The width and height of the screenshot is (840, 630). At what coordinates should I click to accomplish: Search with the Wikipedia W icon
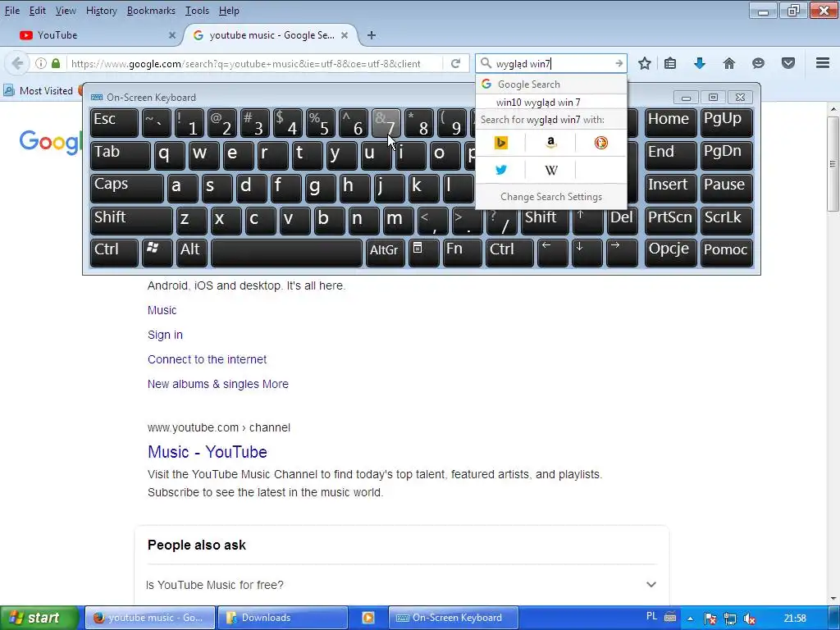(x=550, y=170)
